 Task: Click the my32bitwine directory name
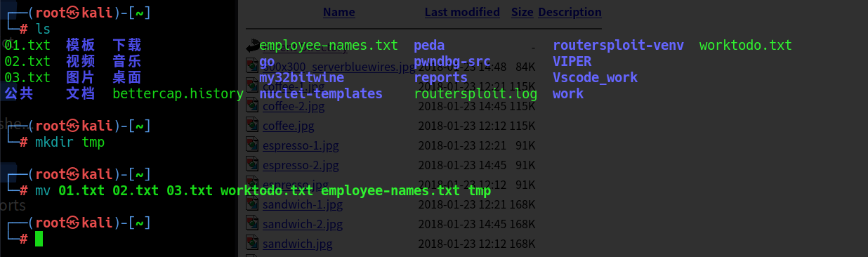pyautogui.click(x=301, y=77)
